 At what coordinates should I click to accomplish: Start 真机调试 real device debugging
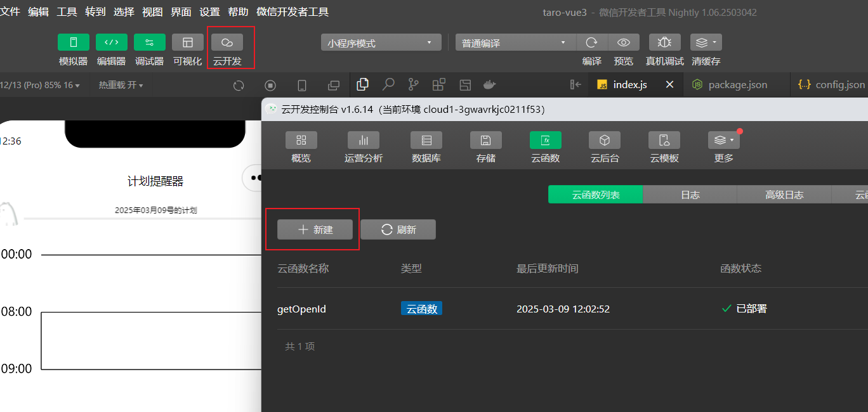[665, 42]
